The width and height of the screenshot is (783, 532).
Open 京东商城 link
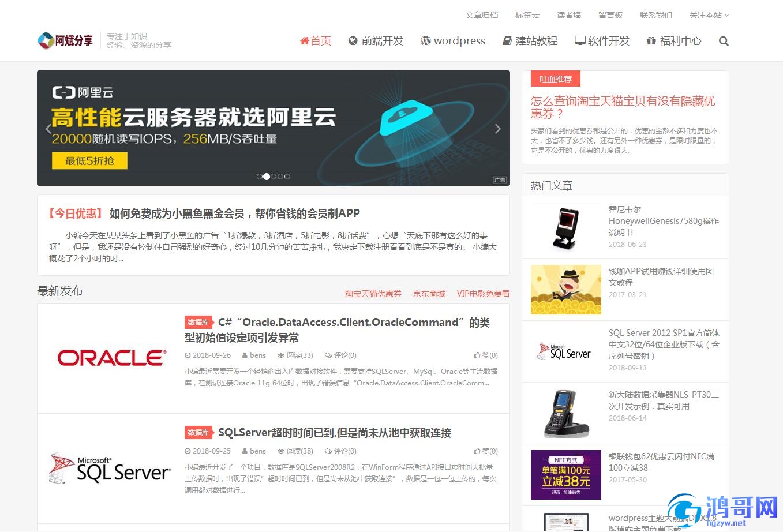click(x=429, y=294)
